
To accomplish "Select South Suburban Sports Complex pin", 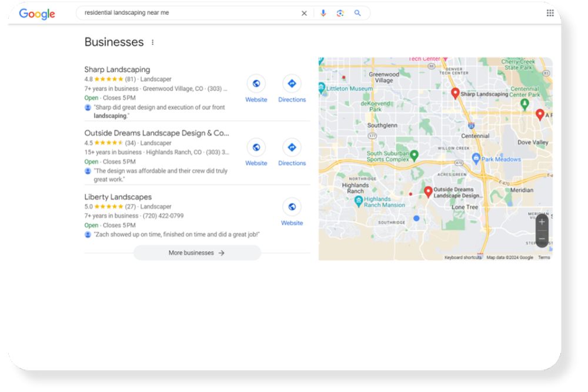I will [x=414, y=155].
